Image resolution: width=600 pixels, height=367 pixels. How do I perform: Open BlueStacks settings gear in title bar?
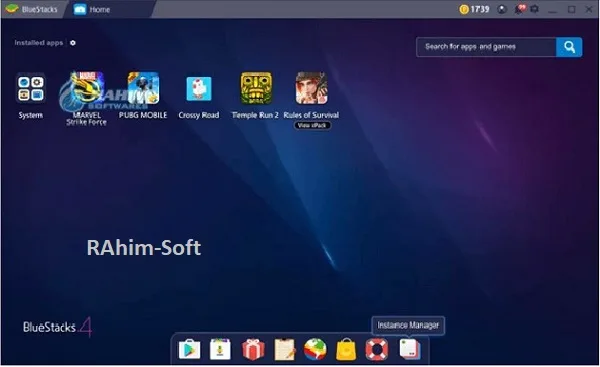coord(535,9)
